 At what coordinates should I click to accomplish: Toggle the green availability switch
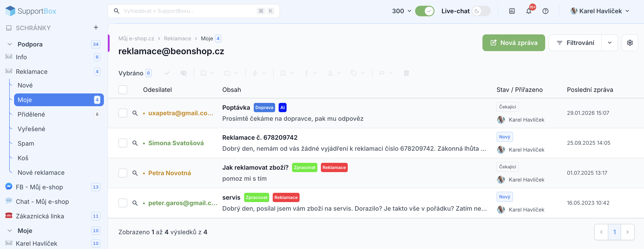pyautogui.click(x=425, y=11)
